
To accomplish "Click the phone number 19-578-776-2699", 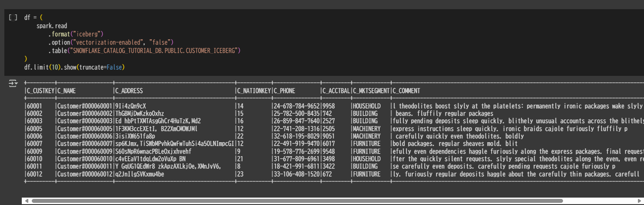I will pos(296,151).
